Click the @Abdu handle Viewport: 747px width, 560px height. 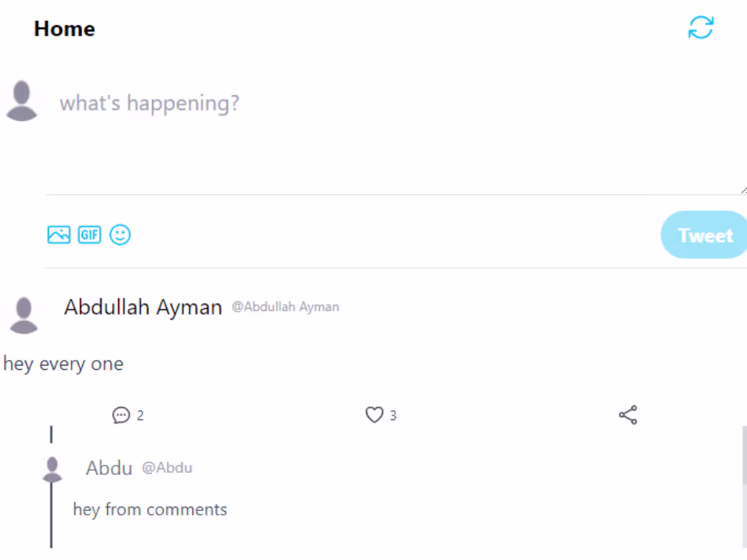coord(167,468)
